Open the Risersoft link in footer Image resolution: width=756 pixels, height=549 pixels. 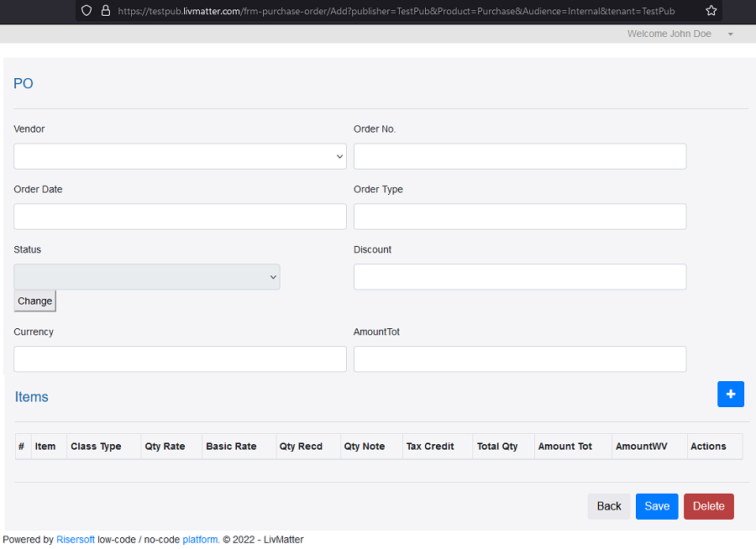click(x=76, y=540)
